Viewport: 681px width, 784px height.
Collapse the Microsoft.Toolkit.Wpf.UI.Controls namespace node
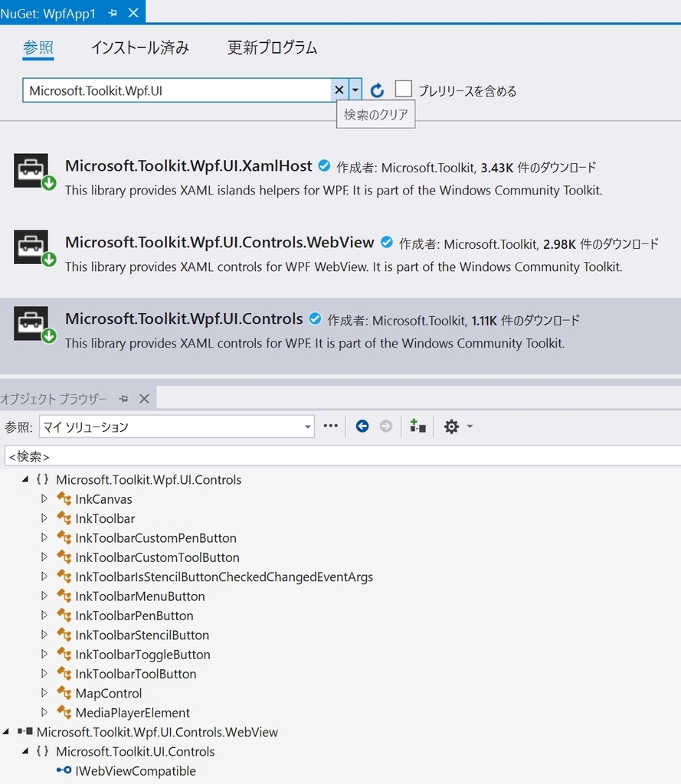25,479
